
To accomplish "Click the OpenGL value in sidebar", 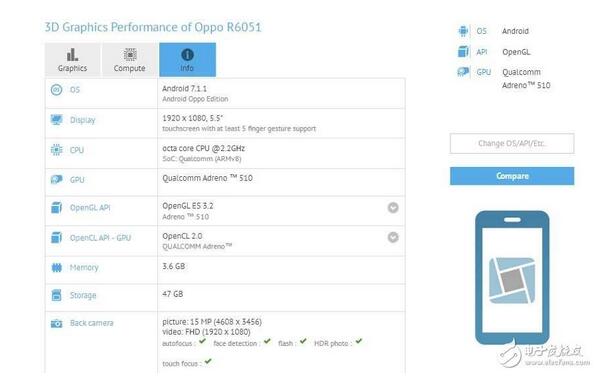I will [x=516, y=52].
